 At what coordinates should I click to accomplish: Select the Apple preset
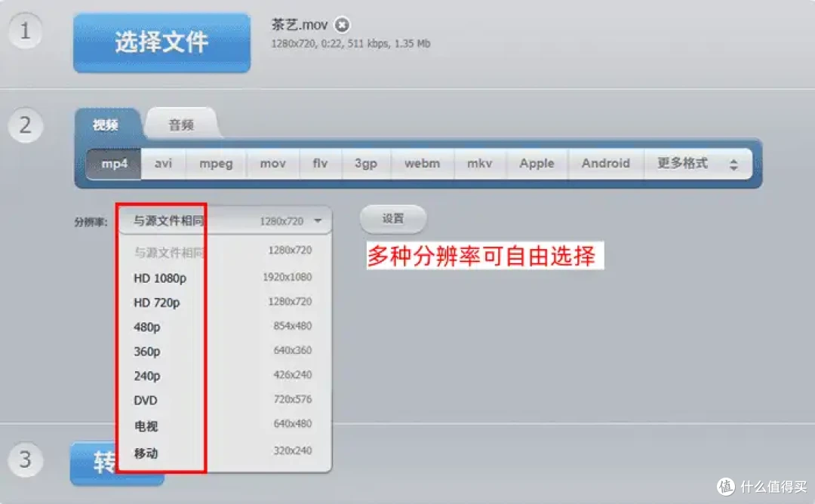(537, 164)
